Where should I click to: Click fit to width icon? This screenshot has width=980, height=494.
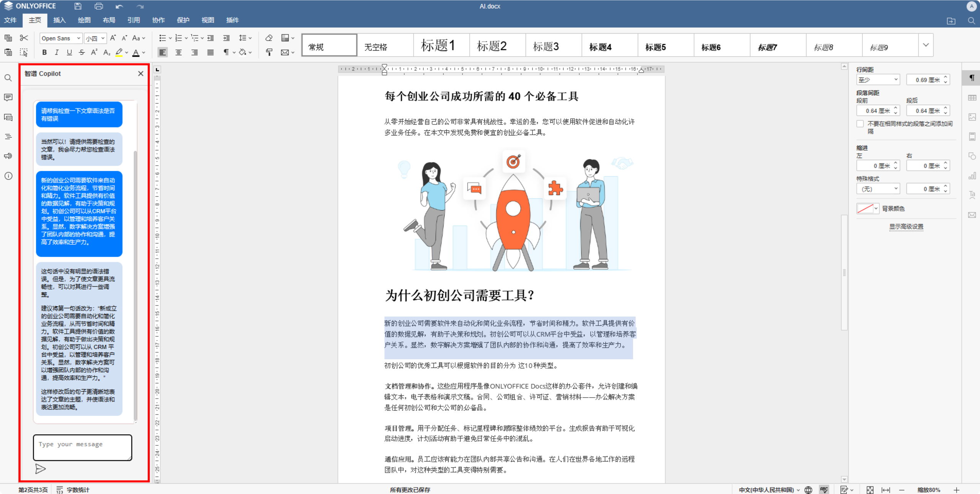(886, 490)
